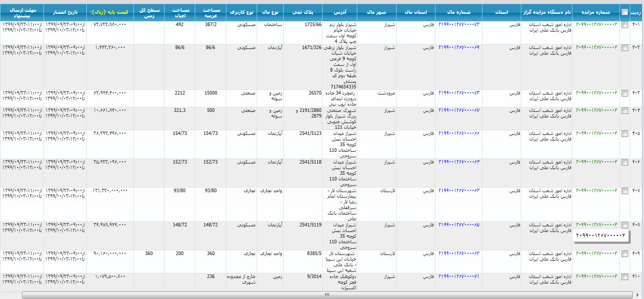The image size is (644, 299).
Task: Check the checkbox for row ۴۰۱
Action: coord(624,26)
